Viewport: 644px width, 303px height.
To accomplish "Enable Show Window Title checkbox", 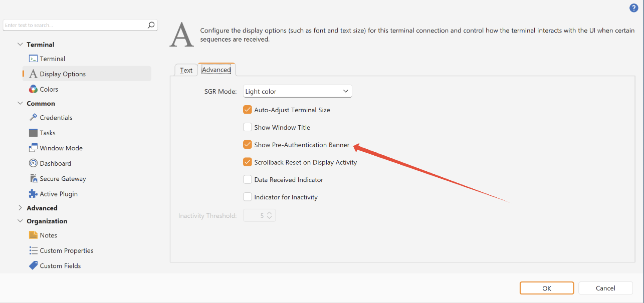I will point(248,127).
